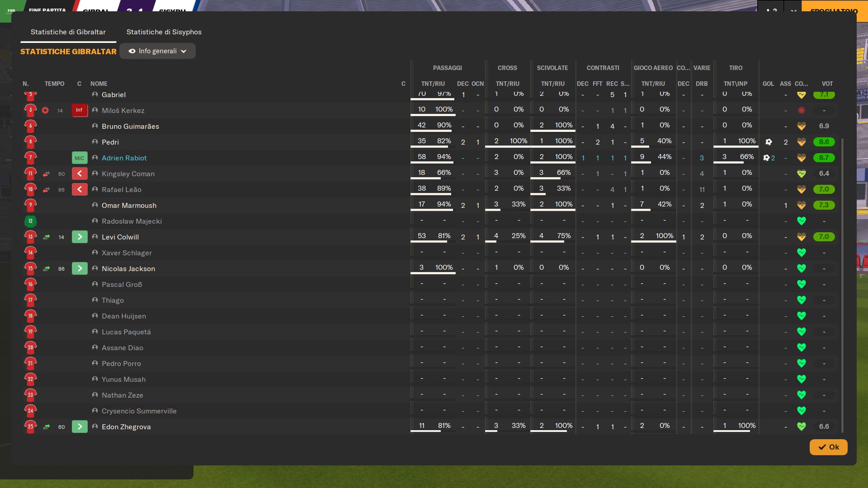Image resolution: width=868 pixels, height=488 pixels.
Task: Click the STATISTICHE GIBRALTAR heading
Action: tap(68, 52)
